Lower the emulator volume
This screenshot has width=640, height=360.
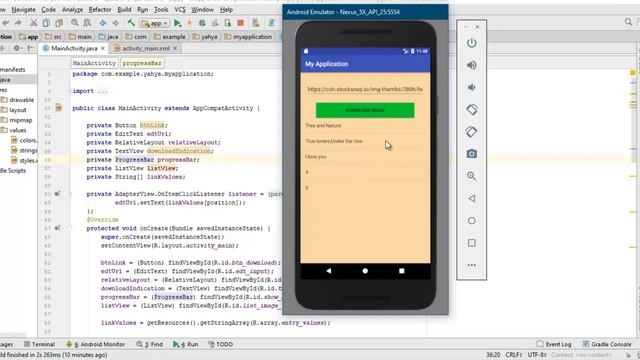pos(471,87)
